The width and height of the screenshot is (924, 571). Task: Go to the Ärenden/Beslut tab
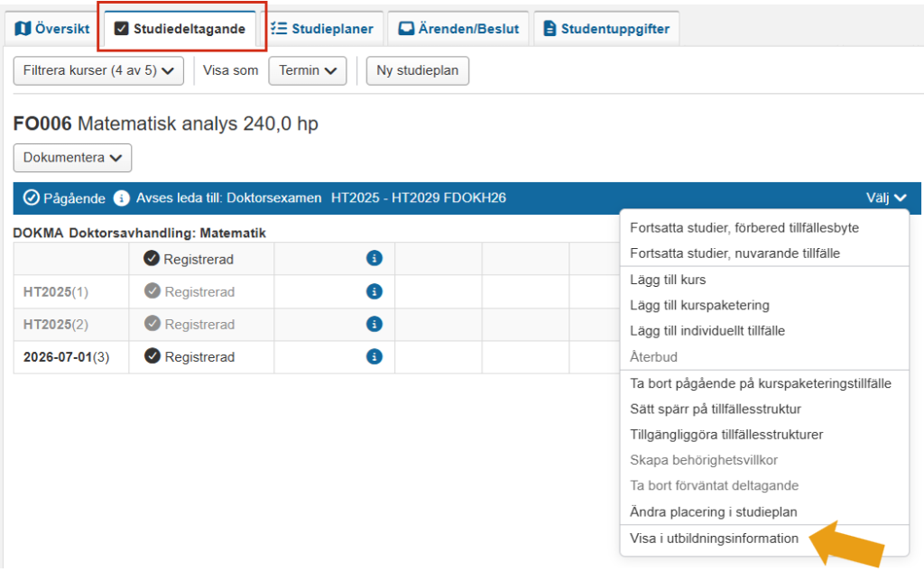458,28
